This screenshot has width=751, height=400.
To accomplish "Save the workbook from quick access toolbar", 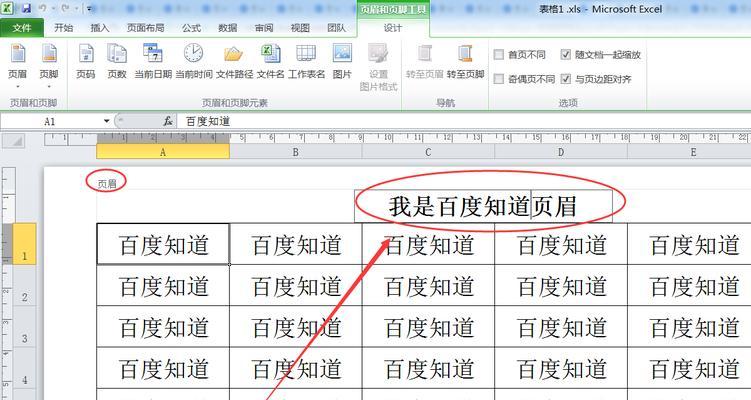I will tap(26, 9).
